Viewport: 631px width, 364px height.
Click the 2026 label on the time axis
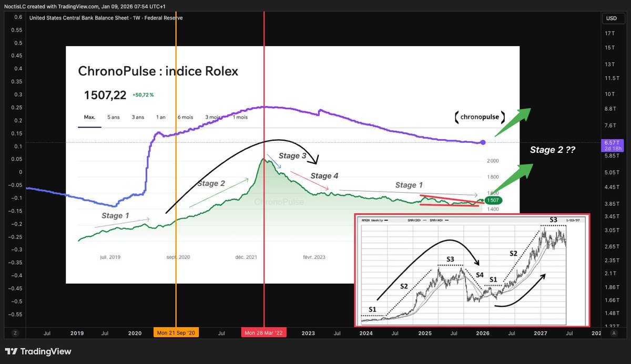pos(483,333)
